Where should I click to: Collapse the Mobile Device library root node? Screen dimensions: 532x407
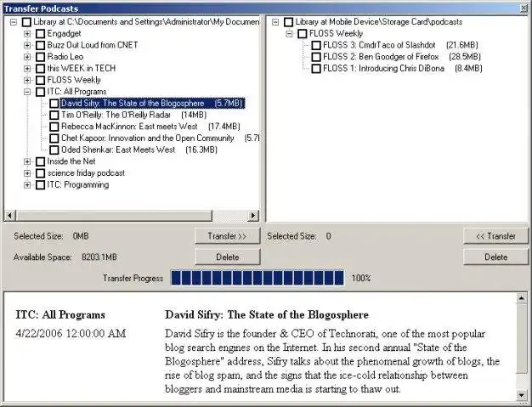point(275,22)
